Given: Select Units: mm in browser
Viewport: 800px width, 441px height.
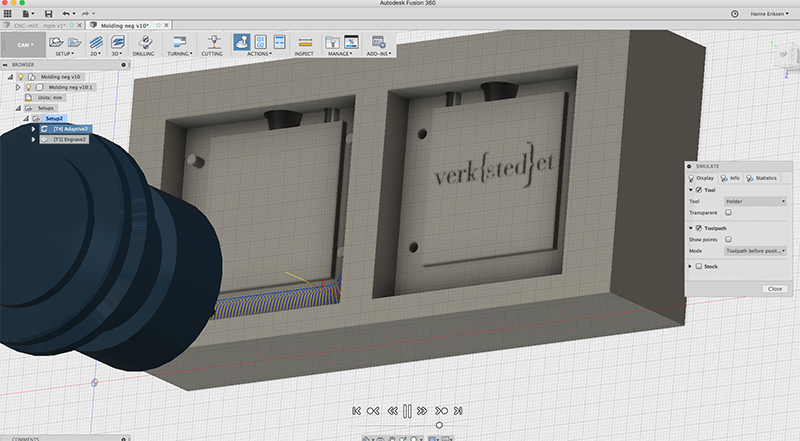Looking at the screenshot, I should click(49, 97).
